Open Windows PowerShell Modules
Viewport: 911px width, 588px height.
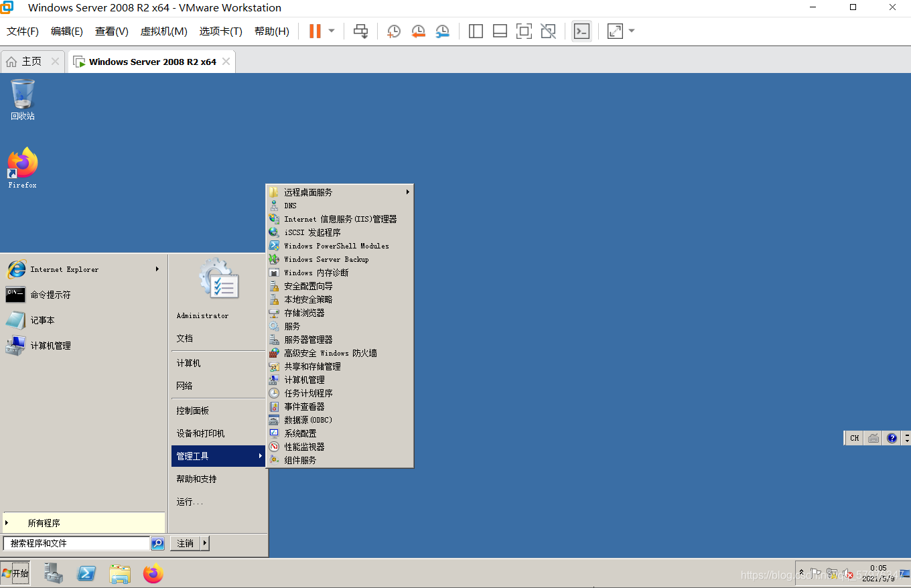[340, 246]
